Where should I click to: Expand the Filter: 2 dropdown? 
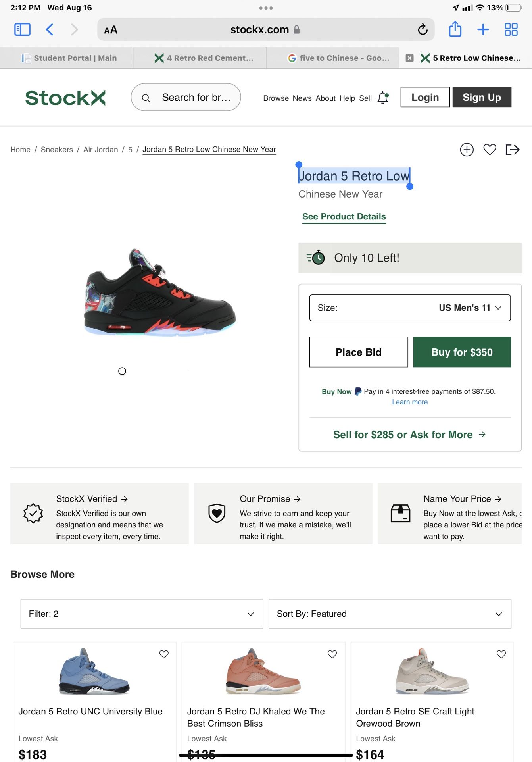142,614
